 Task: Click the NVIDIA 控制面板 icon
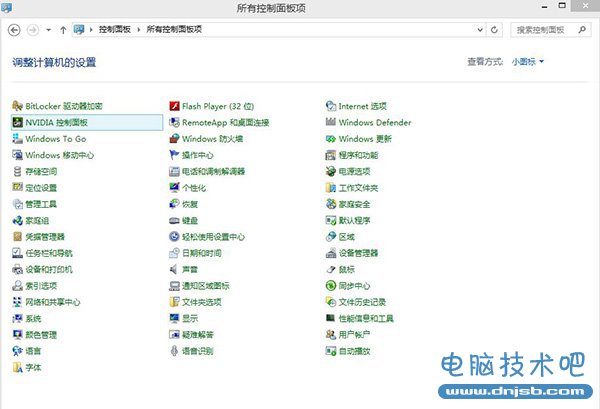click(18, 122)
